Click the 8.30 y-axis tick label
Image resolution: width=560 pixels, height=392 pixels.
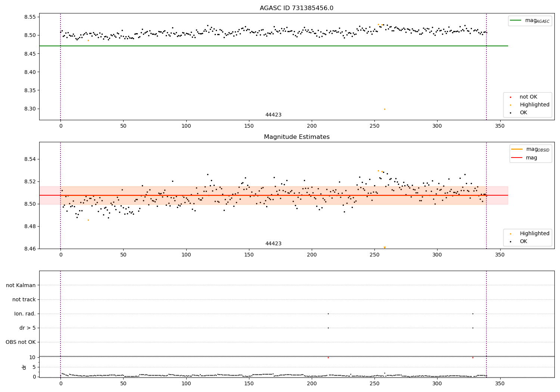[30, 109]
